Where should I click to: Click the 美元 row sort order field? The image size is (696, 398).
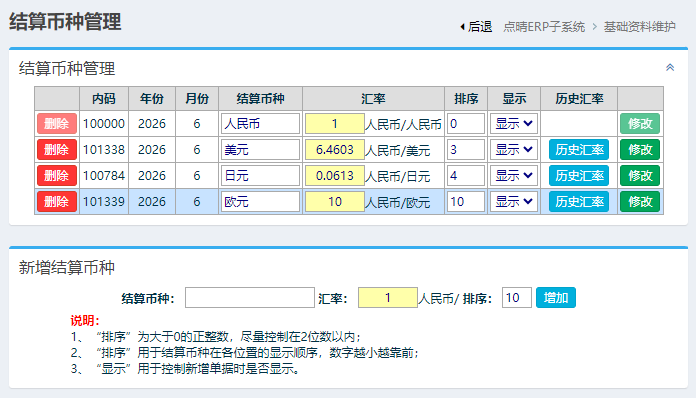[x=466, y=150]
